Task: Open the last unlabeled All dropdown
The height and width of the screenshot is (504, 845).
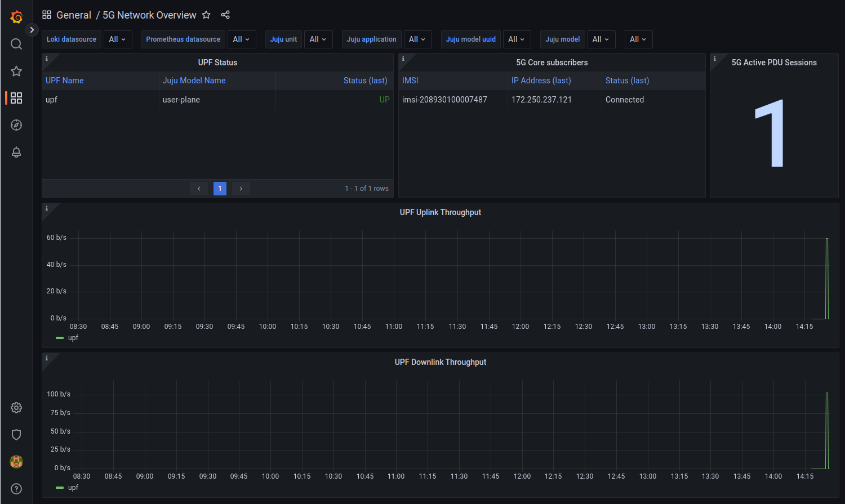Action: pyautogui.click(x=638, y=39)
